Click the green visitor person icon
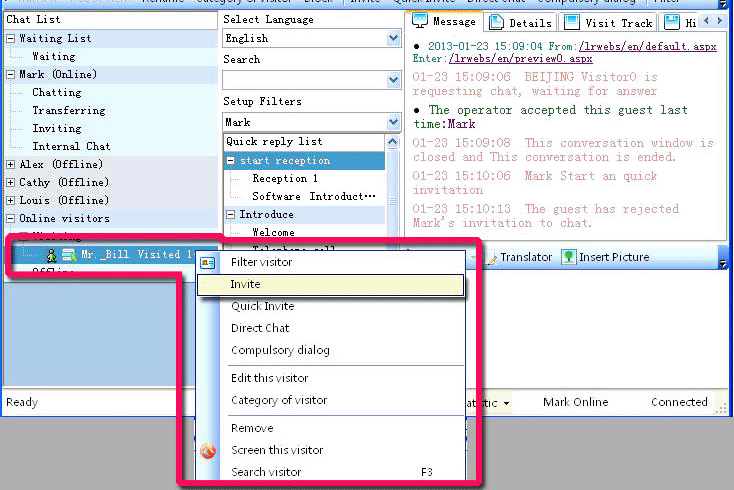This screenshot has height=490, width=734. [x=51, y=255]
